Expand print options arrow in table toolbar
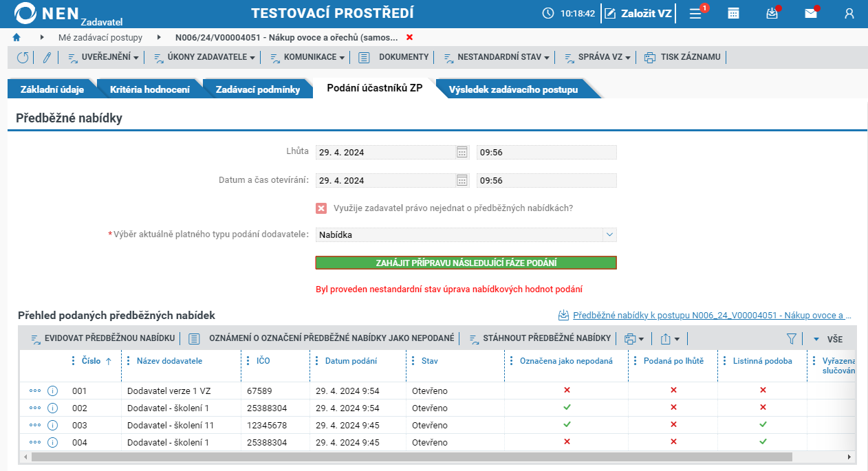 (x=641, y=339)
